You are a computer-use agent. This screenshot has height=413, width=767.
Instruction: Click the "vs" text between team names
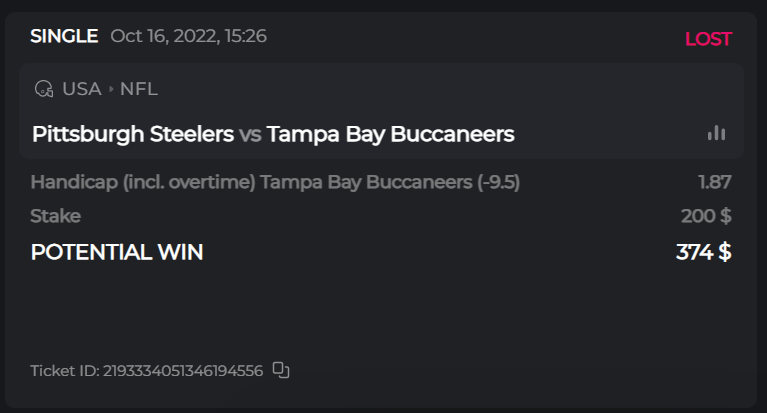point(250,134)
